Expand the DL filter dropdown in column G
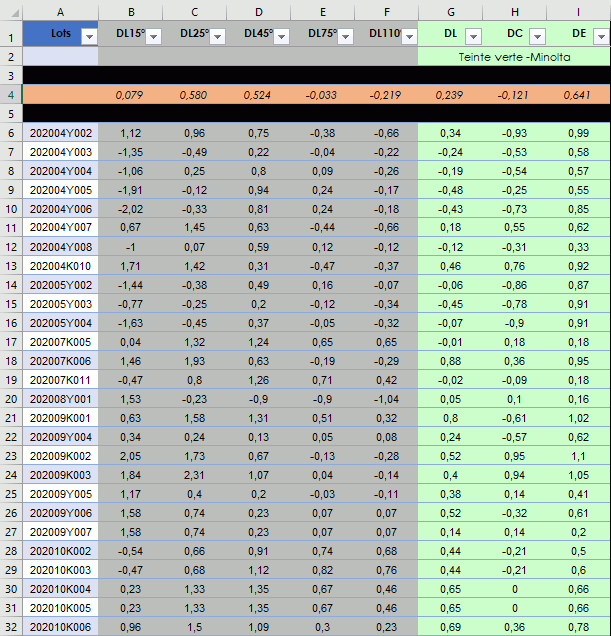611x636 pixels. pos(472,36)
